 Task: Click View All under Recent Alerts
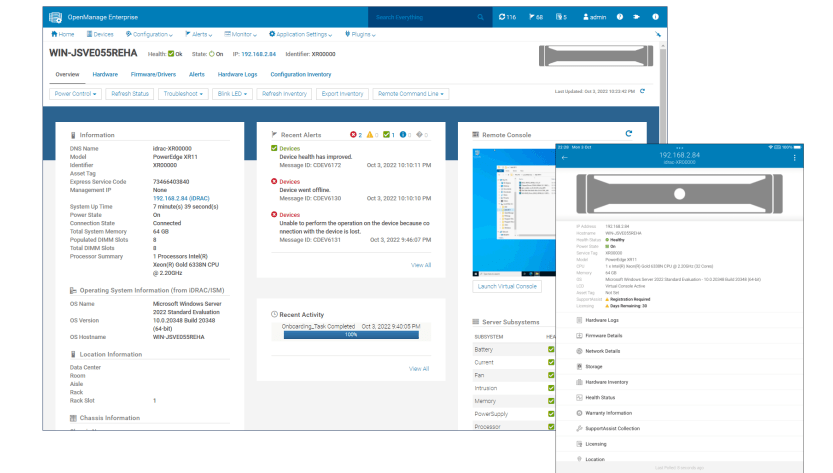point(421,265)
